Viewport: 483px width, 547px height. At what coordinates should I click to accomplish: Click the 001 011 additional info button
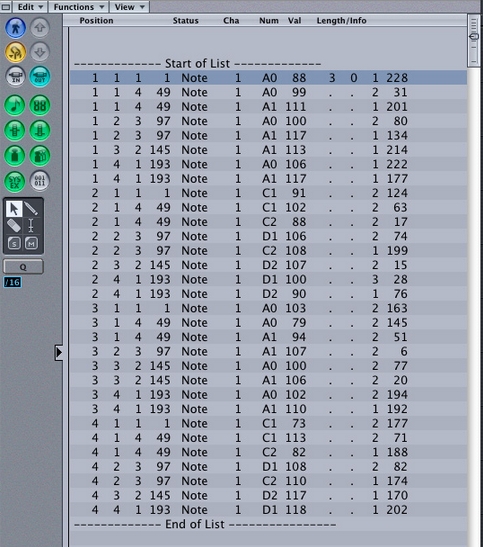[x=40, y=181]
